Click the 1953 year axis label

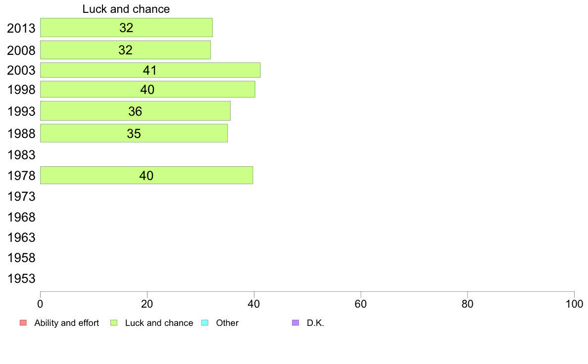pos(21,278)
